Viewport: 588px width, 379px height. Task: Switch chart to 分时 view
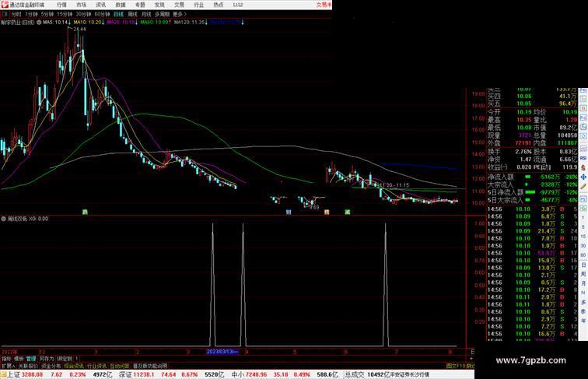point(16,14)
